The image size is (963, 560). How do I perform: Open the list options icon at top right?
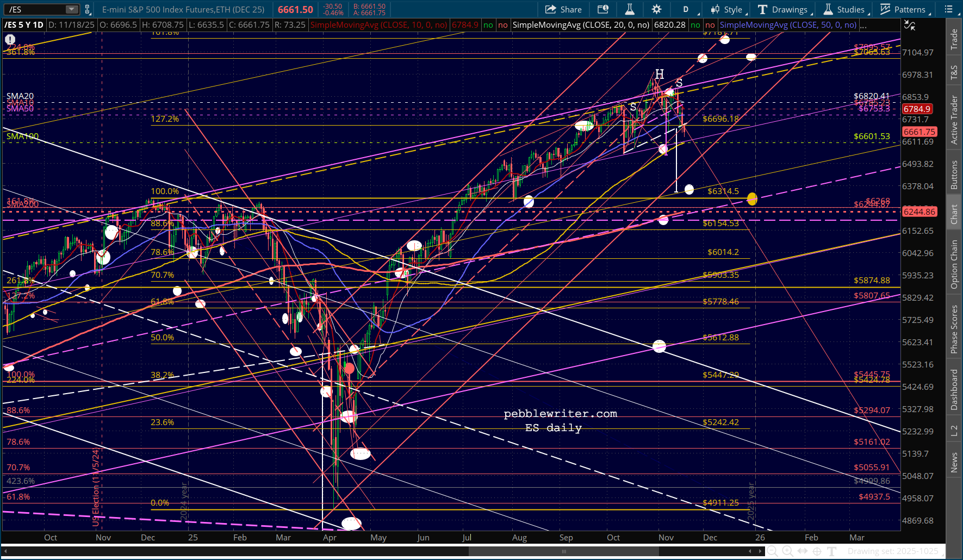point(949,9)
